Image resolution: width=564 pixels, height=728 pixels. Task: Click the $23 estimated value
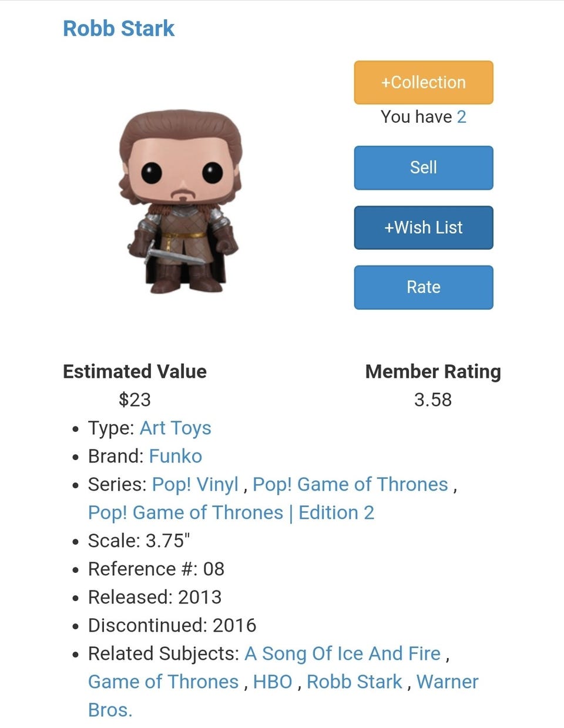[135, 400]
